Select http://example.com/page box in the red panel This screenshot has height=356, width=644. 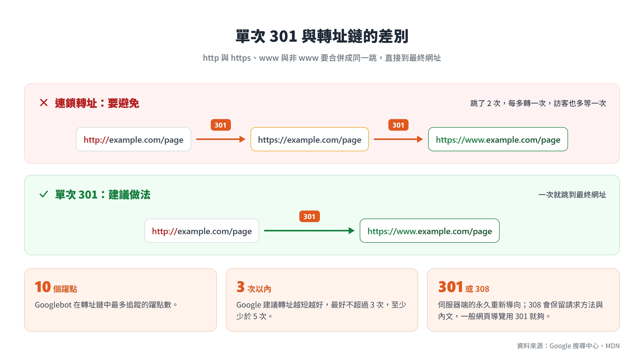[x=134, y=139]
